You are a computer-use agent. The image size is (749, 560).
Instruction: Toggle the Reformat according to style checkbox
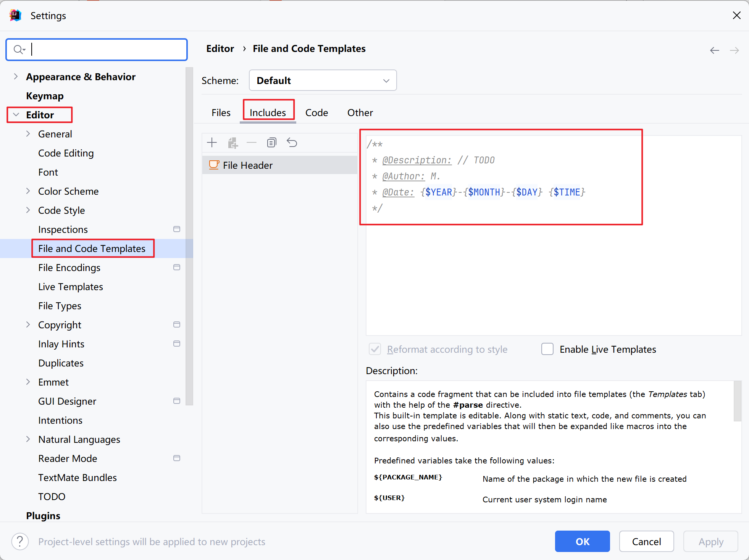(x=375, y=349)
